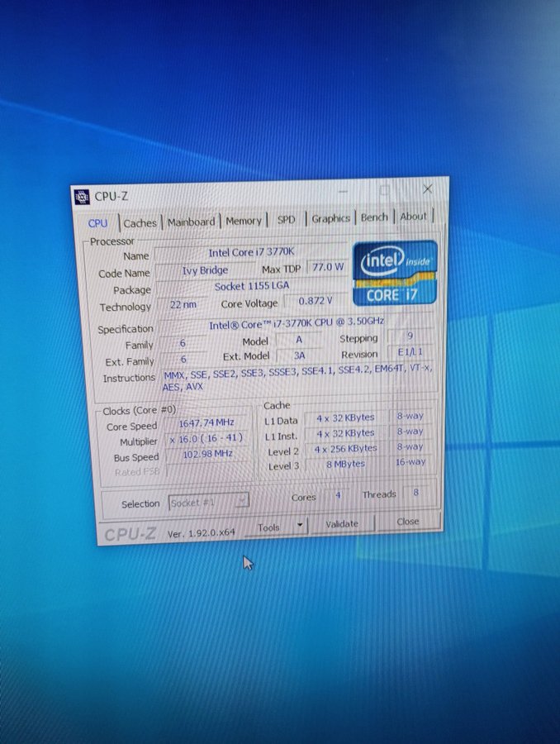Expand the Tools dropdown arrow
Viewport: 560px width, 744px height.
coord(300,526)
